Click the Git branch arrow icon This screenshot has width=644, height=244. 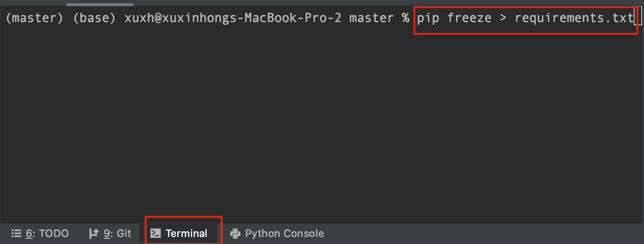click(94, 233)
